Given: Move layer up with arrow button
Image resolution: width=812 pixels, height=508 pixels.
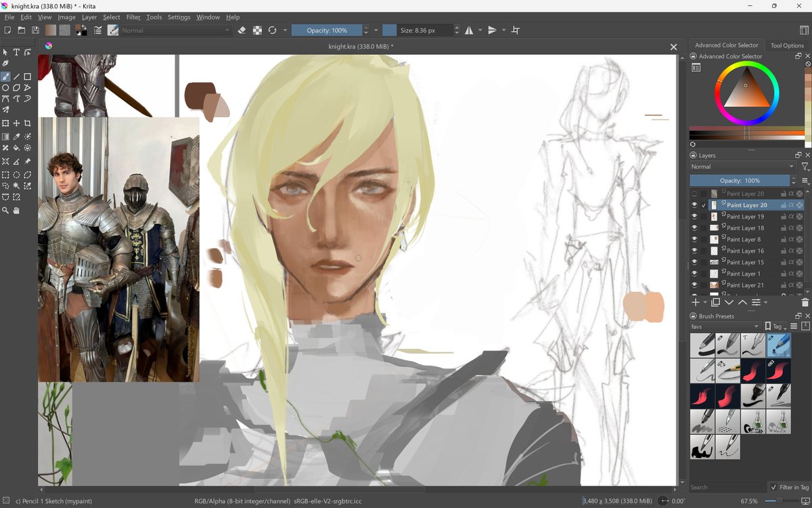Looking at the screenshot, I should pyautogui.click(x=742, y=302).
